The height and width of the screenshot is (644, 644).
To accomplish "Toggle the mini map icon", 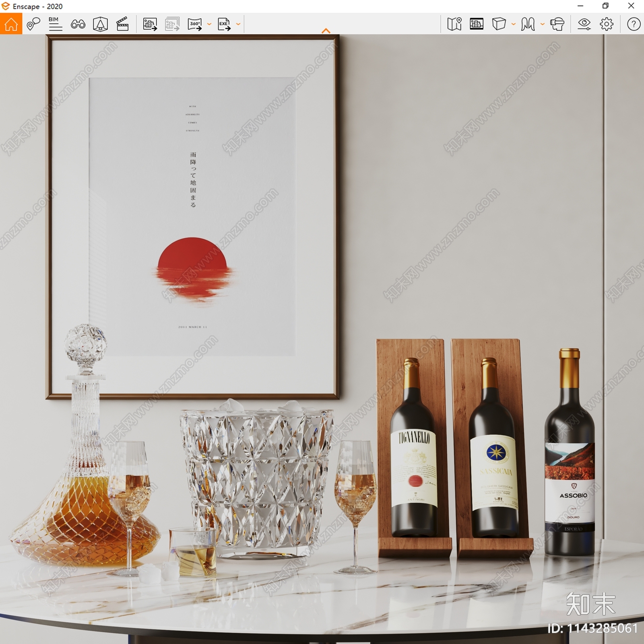I will (x=454, y=24).
